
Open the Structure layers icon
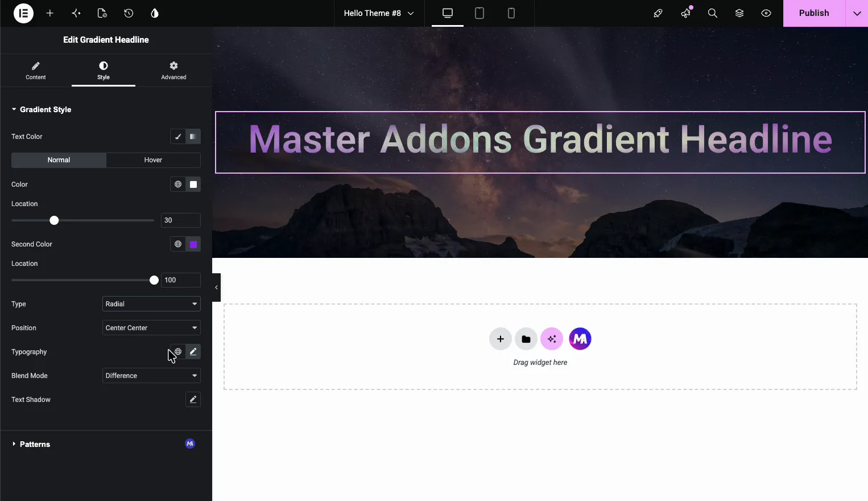point(739,13)
